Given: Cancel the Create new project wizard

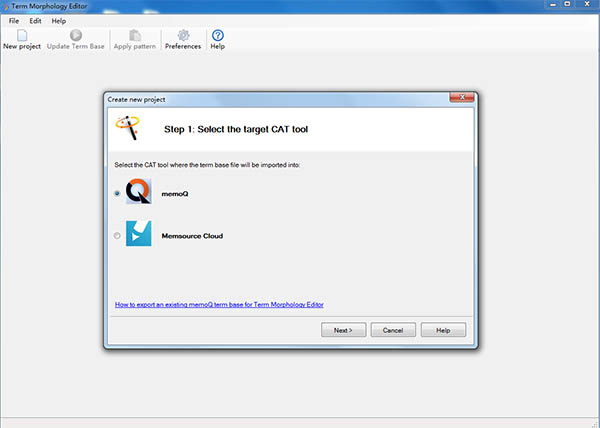Looking at the screenshot, I should pyautogui.click(x=393, y=330).
